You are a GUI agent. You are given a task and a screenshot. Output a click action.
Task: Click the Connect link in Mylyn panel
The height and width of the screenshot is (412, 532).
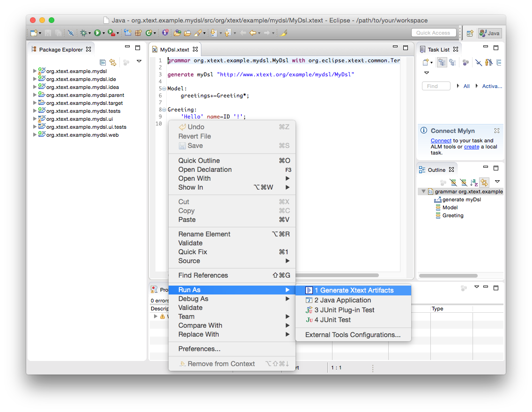[x=441, y=140]
